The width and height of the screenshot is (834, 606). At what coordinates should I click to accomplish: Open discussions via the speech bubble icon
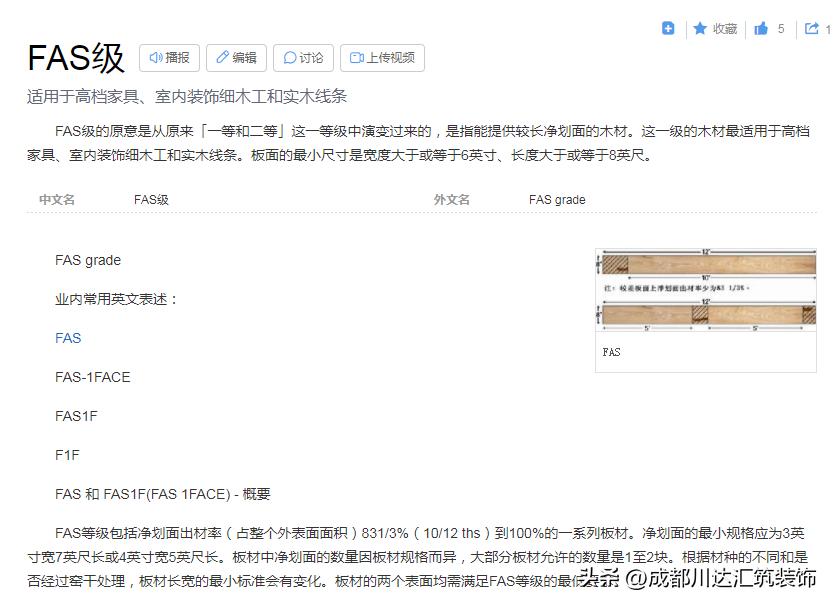pos(289,57)
